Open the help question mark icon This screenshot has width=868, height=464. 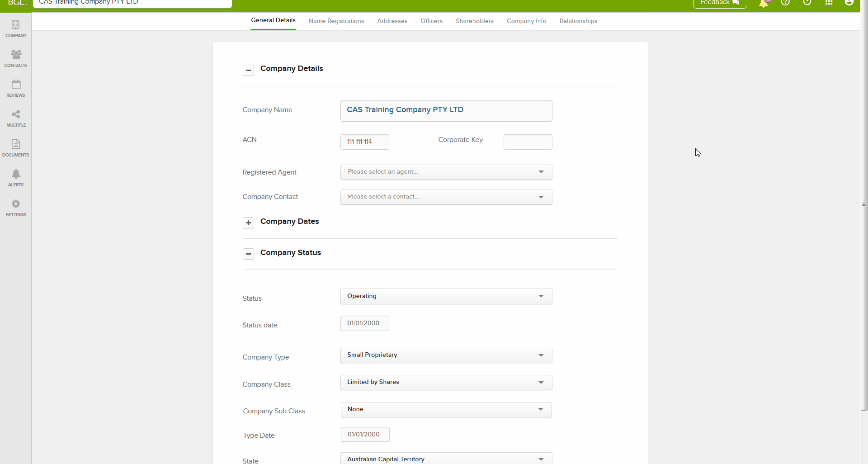[x=785, y=2]
